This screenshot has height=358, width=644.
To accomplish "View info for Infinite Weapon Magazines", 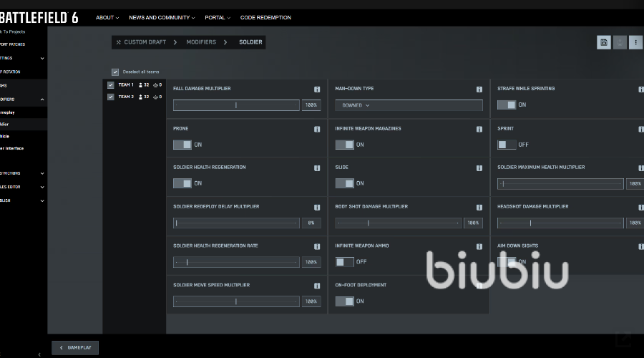I will tap(479, 129).
